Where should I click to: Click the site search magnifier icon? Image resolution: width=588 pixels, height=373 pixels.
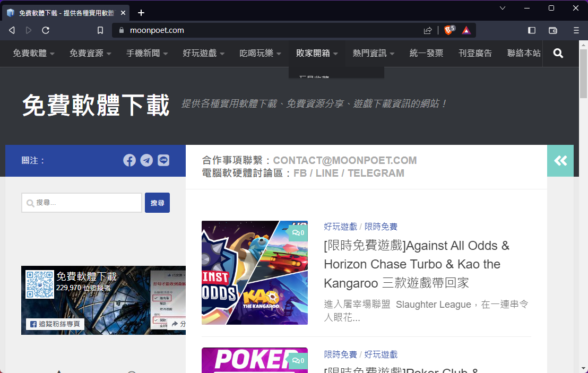(x=558, y=53)
